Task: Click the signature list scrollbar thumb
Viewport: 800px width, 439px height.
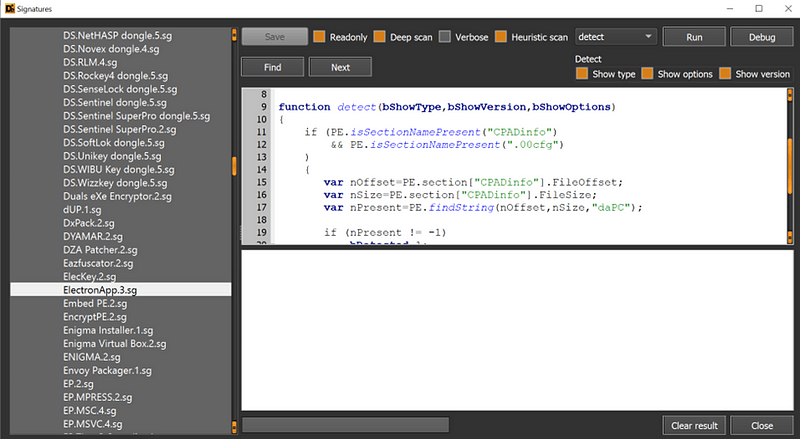Action: (x=234, y=166)
